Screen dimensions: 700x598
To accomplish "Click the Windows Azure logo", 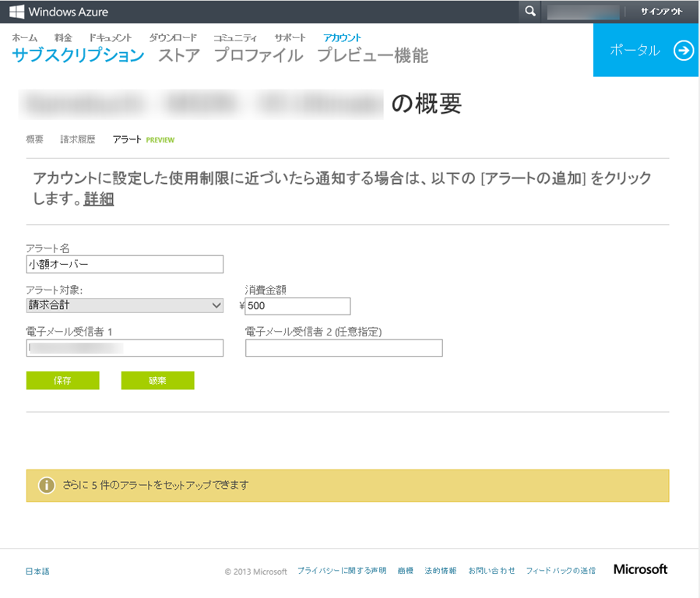I will (58, 12).
